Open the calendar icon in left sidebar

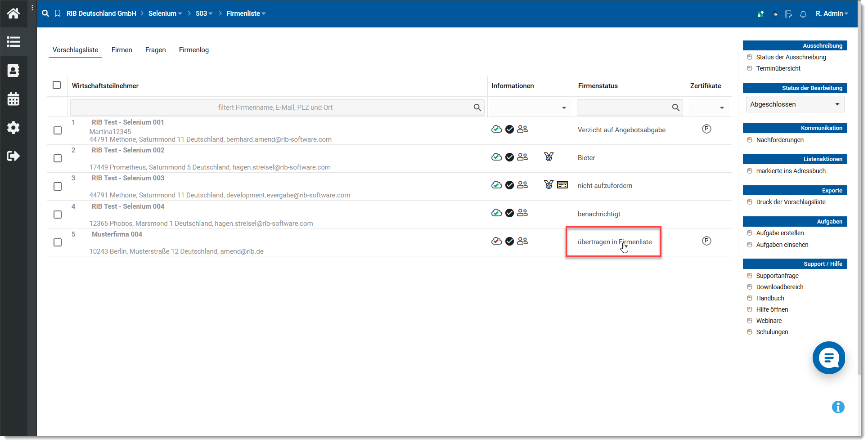pos(13,99)
